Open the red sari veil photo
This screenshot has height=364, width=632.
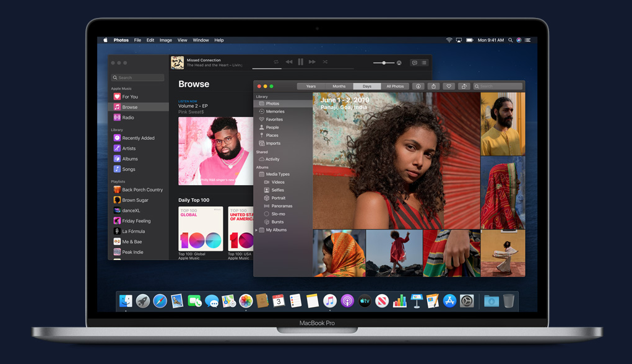coord(503,193)
